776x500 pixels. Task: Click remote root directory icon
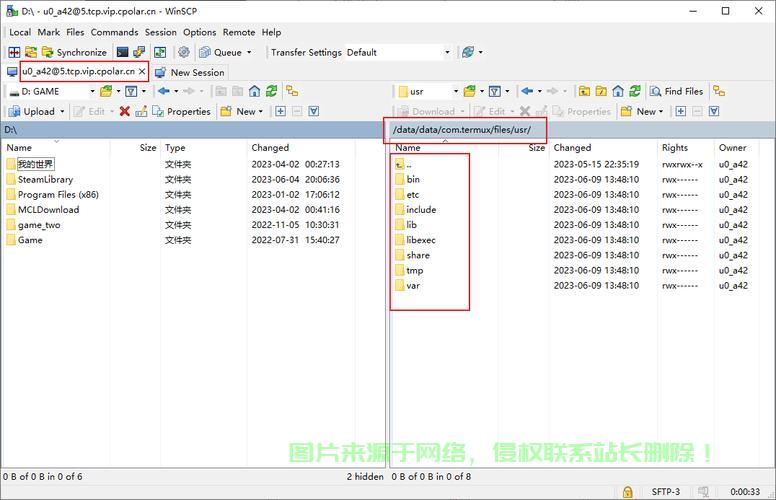(601, 91)
